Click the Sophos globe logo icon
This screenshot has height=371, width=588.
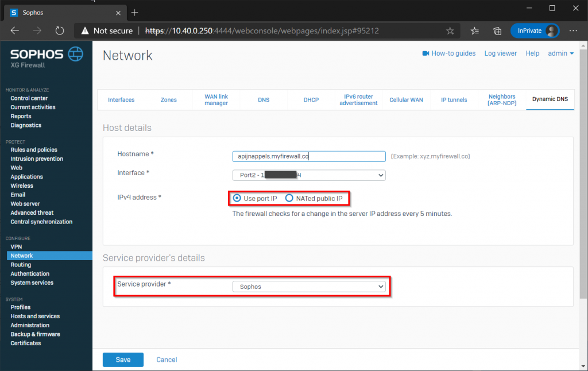(75, 54)
